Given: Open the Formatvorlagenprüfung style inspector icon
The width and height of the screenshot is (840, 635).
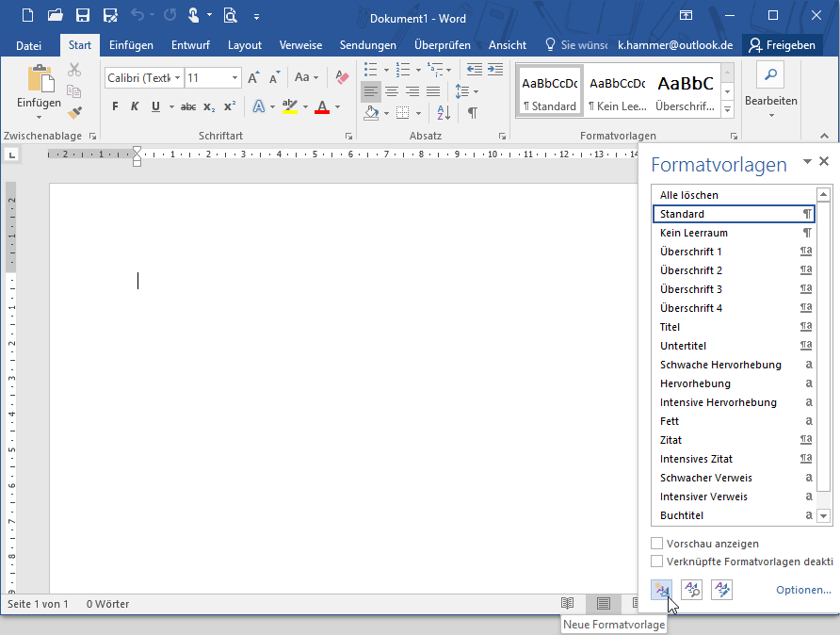Looking at the screenshot, I should point(691,590).
